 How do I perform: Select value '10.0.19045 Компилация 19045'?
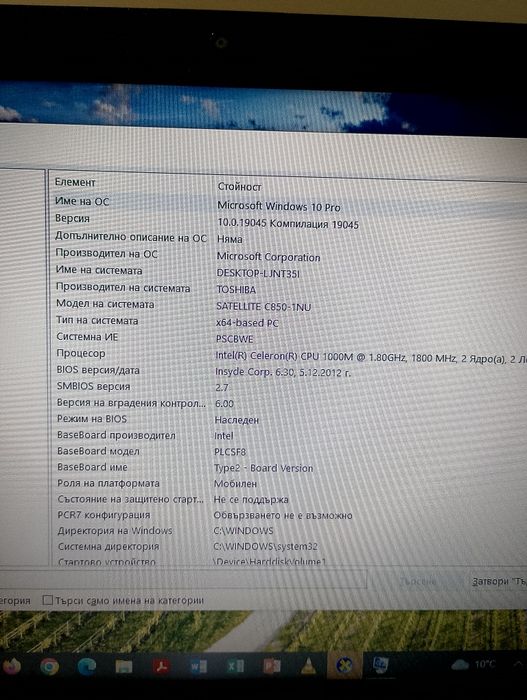288,223
